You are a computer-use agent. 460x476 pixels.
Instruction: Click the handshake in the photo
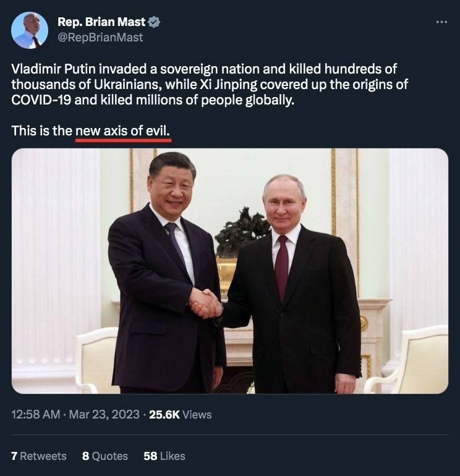pyautogui.click(x=205, y=304)
